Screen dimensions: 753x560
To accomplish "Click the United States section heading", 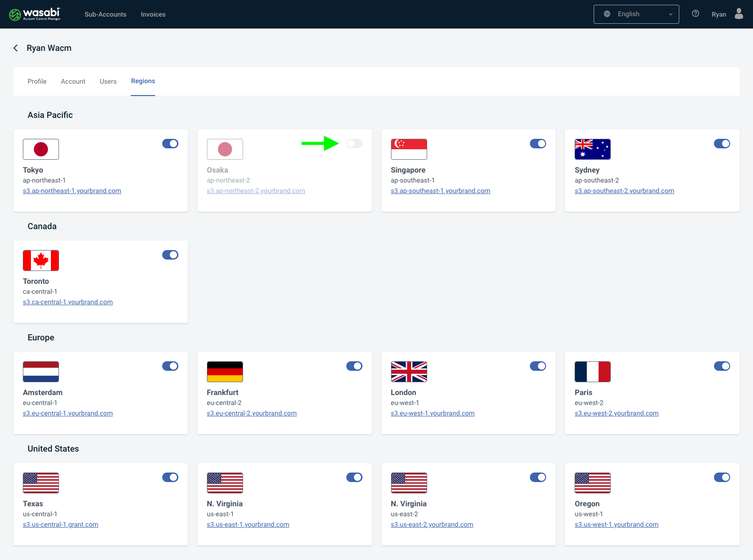I will (x=53, y=449).
